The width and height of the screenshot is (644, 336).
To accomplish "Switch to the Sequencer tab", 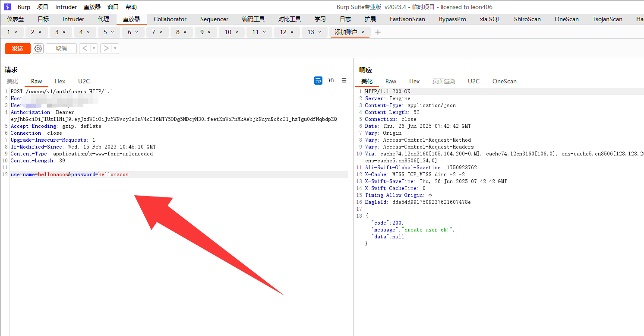I will click(215, 19).
